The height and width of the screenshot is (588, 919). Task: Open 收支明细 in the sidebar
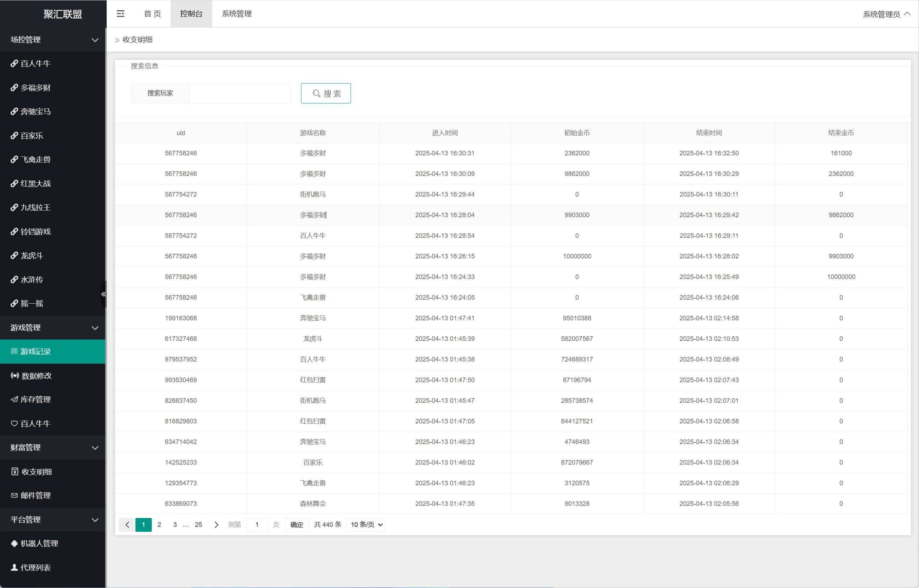36,472
